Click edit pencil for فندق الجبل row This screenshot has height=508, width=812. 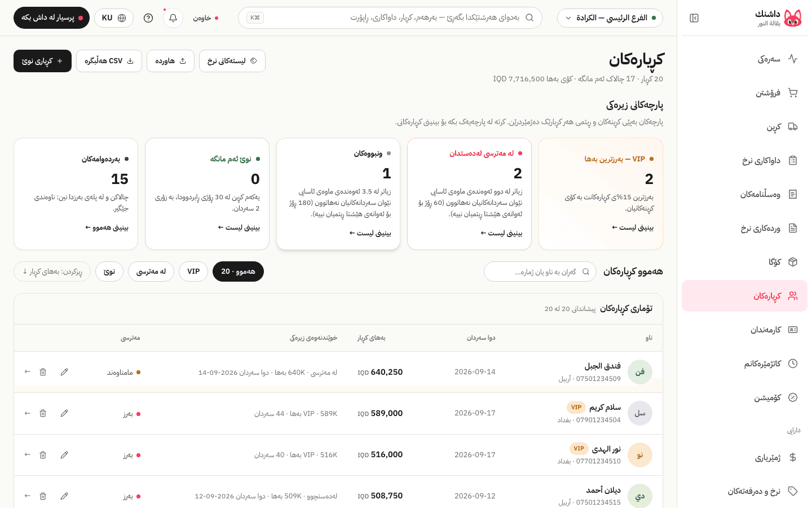coord(64,372)
